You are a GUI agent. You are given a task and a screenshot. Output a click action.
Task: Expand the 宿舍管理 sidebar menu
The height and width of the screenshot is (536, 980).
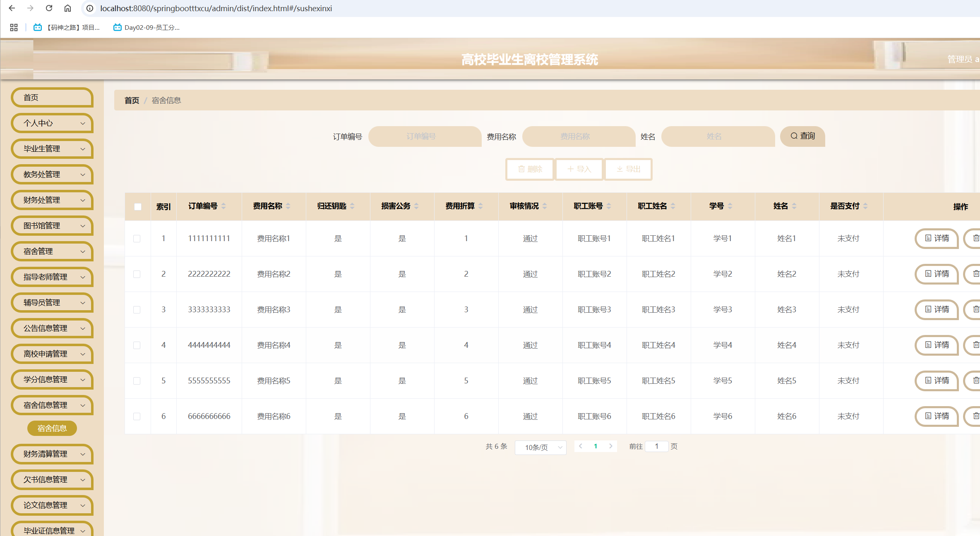coord(52,251)
